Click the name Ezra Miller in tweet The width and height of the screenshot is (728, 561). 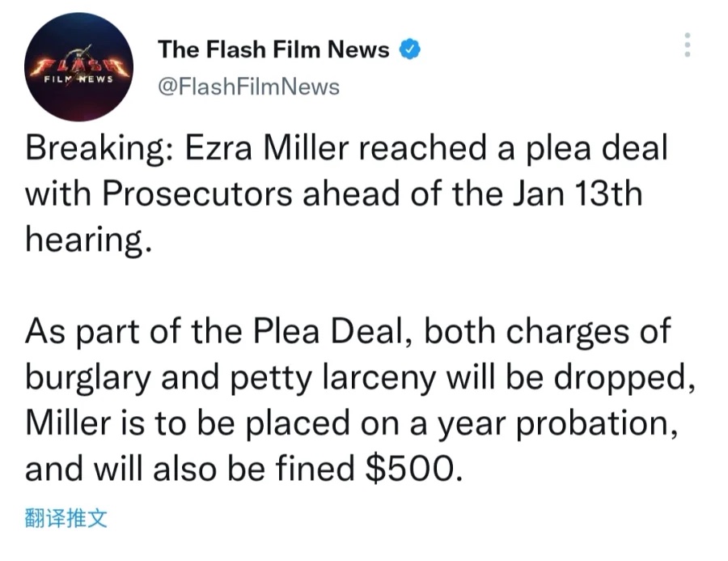[267, 148]
